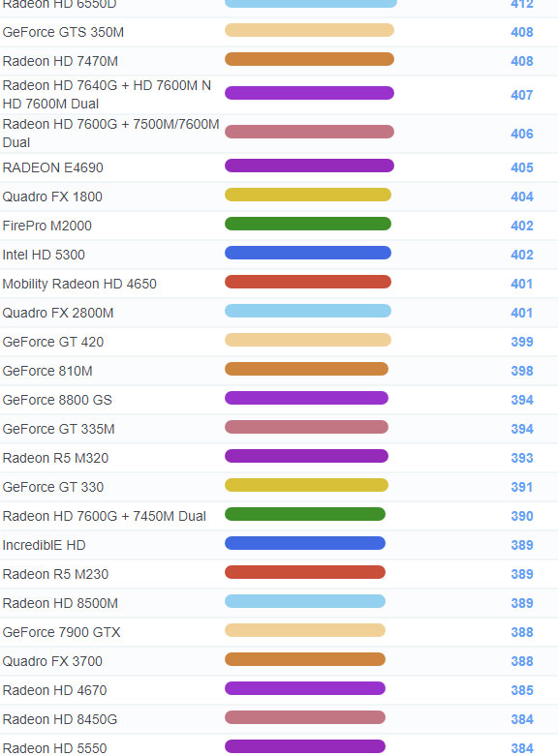Screen dimensions: 558x756
Task: Click the yellow bar for GeForce GT 330
Action: (306, 485)
